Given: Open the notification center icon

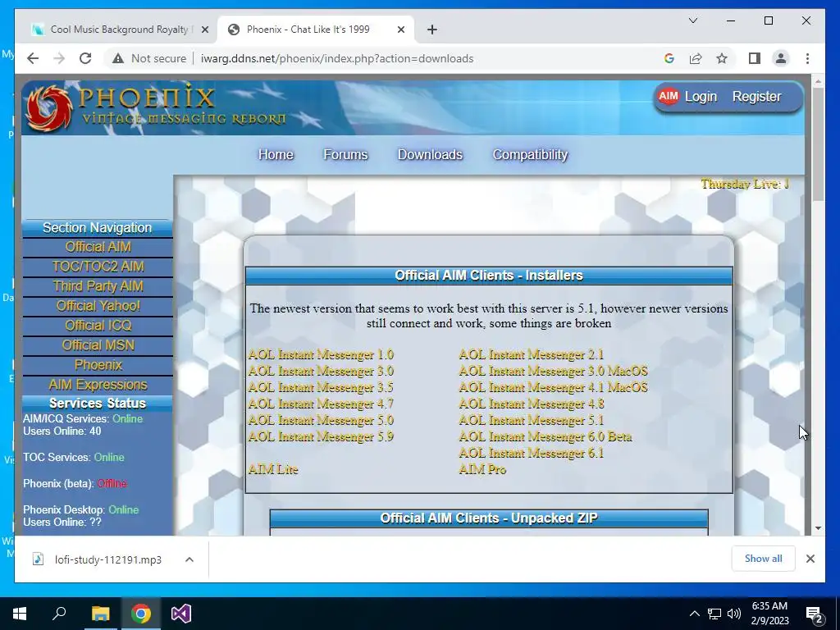Looking at the screenshot, I should coord(814,614).
